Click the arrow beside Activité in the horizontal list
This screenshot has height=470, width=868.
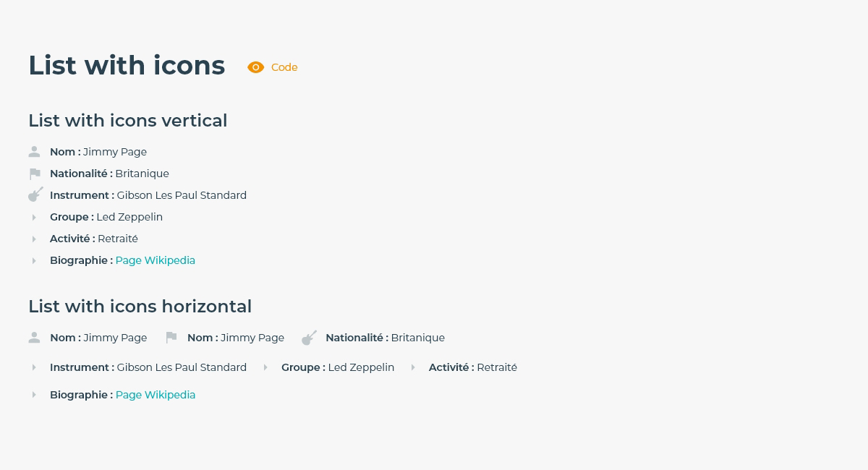click(413, 367)
